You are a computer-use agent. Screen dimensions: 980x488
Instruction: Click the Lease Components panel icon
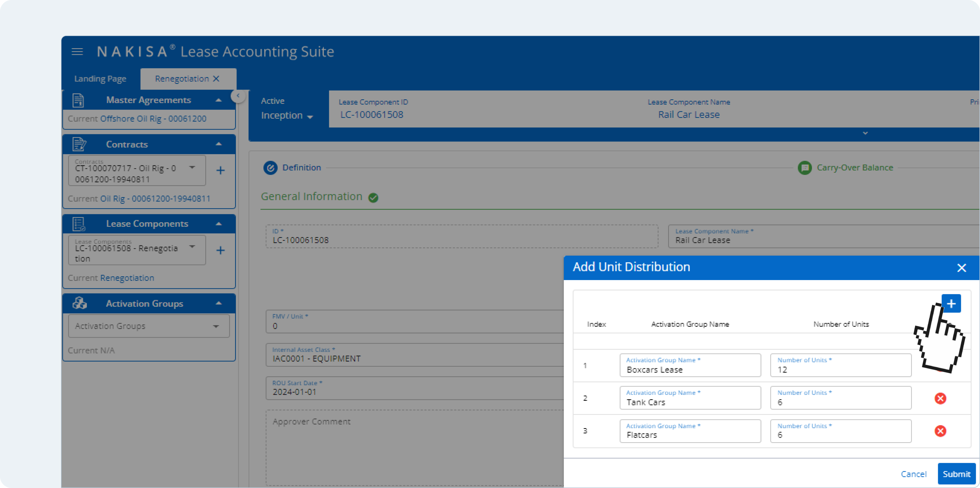79,224
